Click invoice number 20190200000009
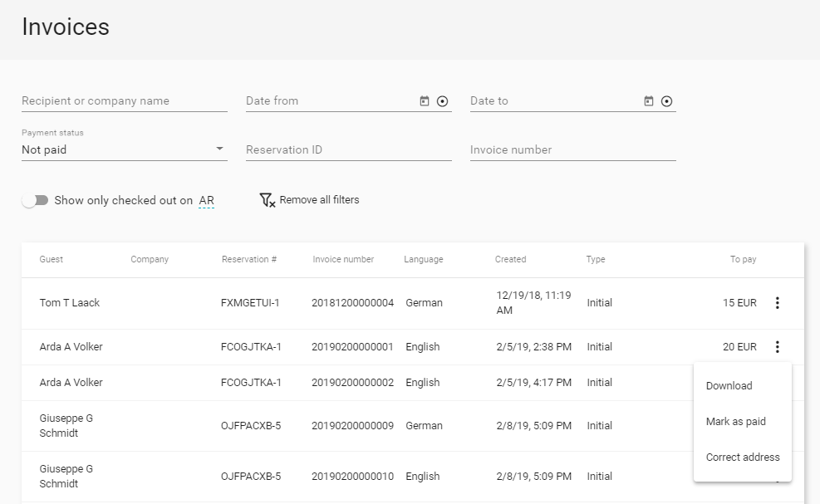This screenshot has height=504, width=820. (352, 426)
